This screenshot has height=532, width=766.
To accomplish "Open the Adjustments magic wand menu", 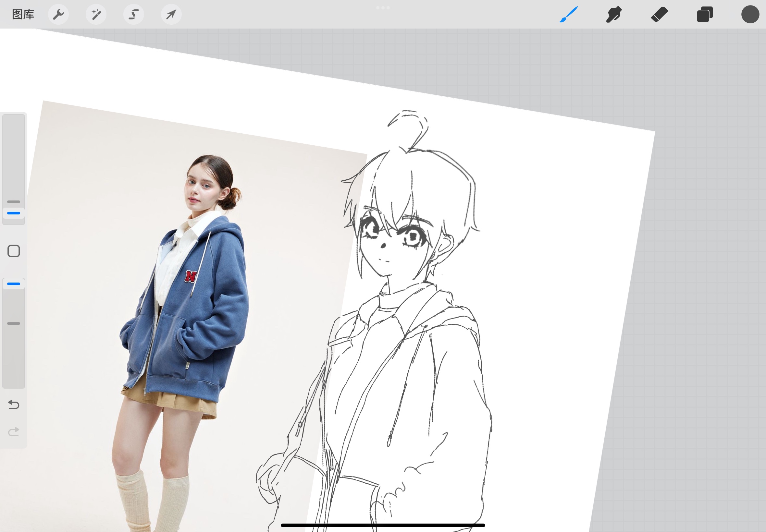I will coord(96,14).
